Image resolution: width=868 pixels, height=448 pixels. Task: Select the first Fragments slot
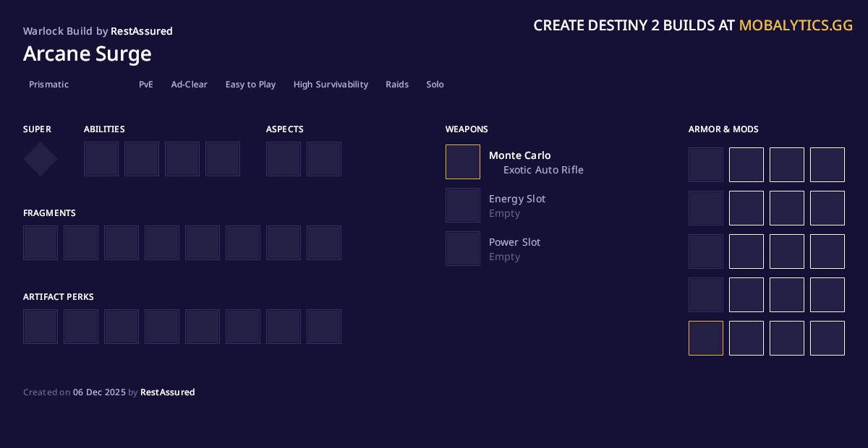click(x=41, y=243)
